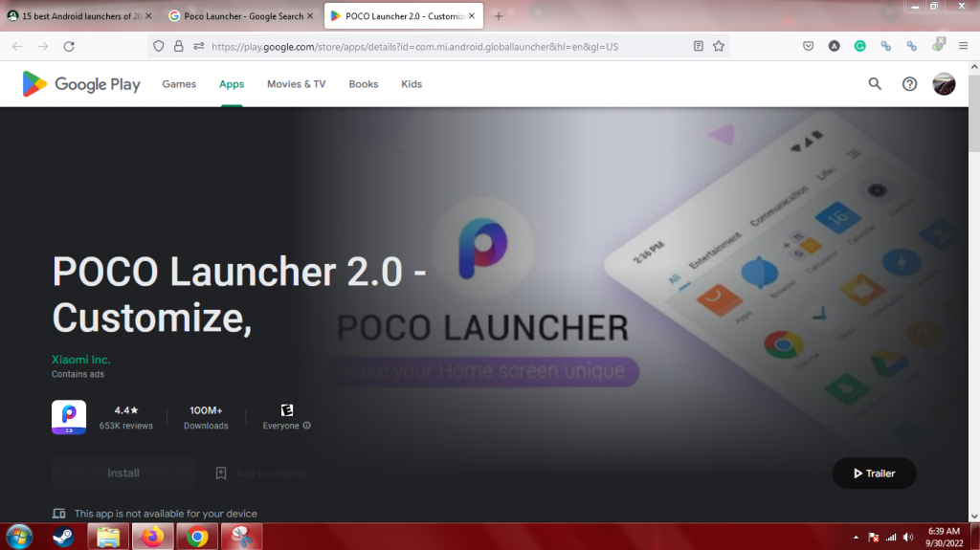This screenshot has height=550, width=980.
Task: Click the page vertical scrollbar thumb
Action: (x=973, y=112)
